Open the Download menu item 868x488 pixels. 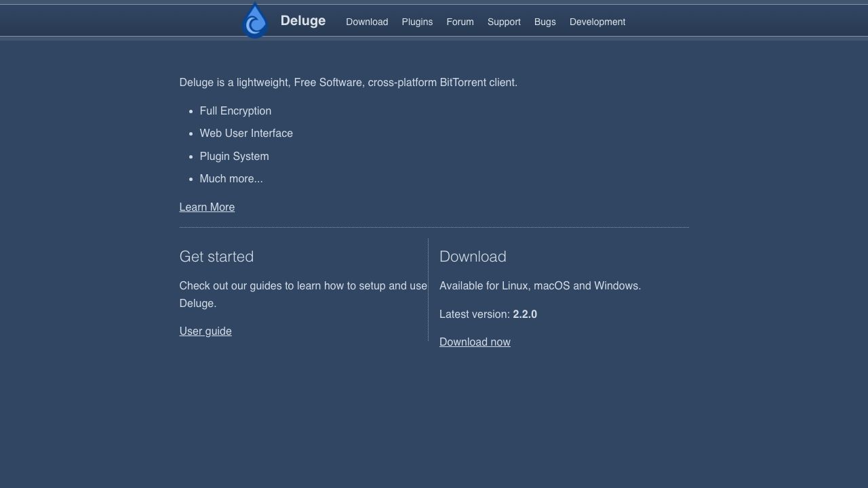coord(367,22)
